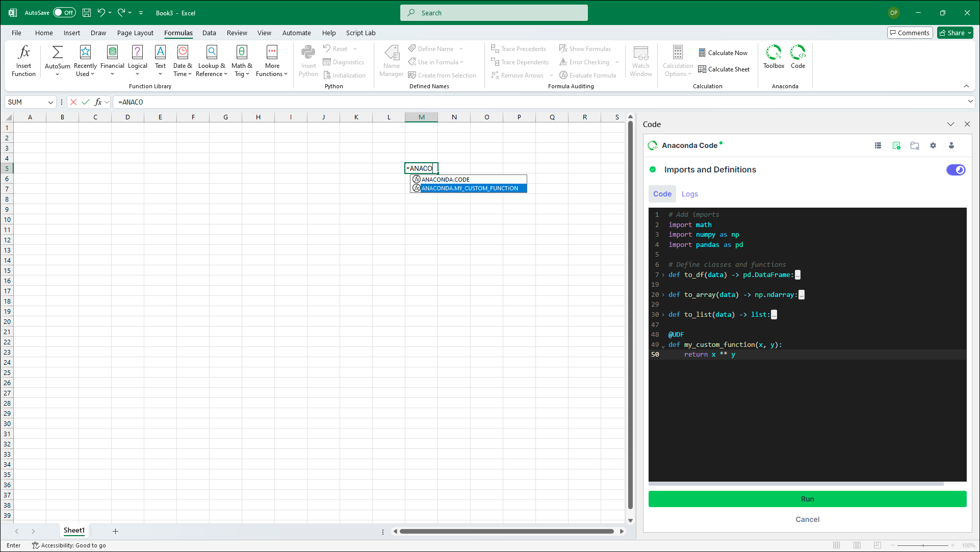Open the Logical functions icon
Viewport: 980px width, 552px height.
tap(137, 61)
